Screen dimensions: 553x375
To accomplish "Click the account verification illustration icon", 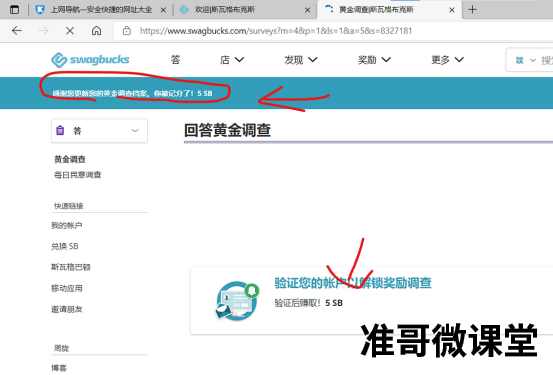I will click(237, 301).
